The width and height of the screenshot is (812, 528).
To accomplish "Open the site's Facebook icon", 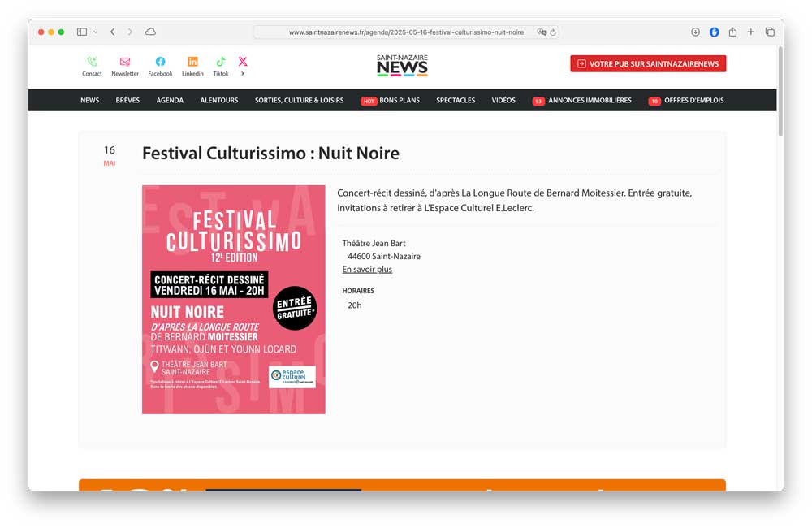I will [x=160, y=62].
